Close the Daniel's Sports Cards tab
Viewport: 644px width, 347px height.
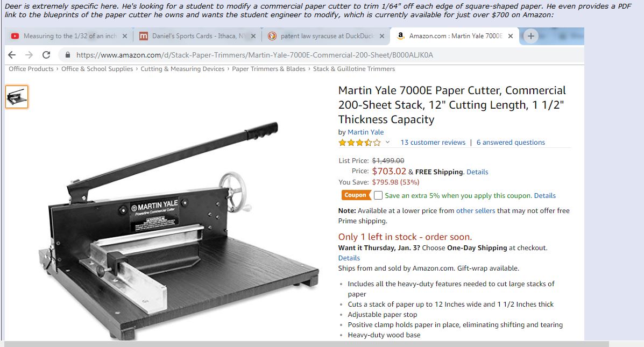(253, 36)
